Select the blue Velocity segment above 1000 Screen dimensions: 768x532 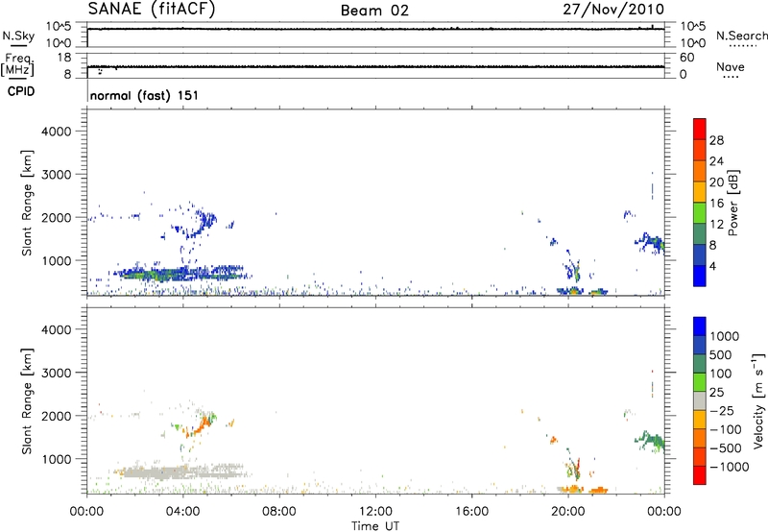[700, 326]
